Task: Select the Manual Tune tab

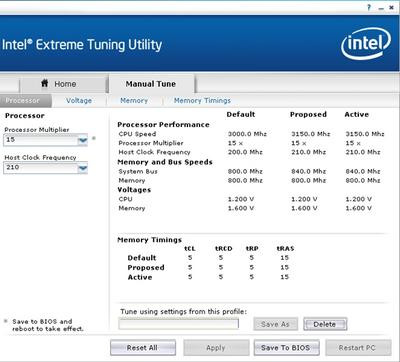Action: pyautogui.click(x=151, y=84)
